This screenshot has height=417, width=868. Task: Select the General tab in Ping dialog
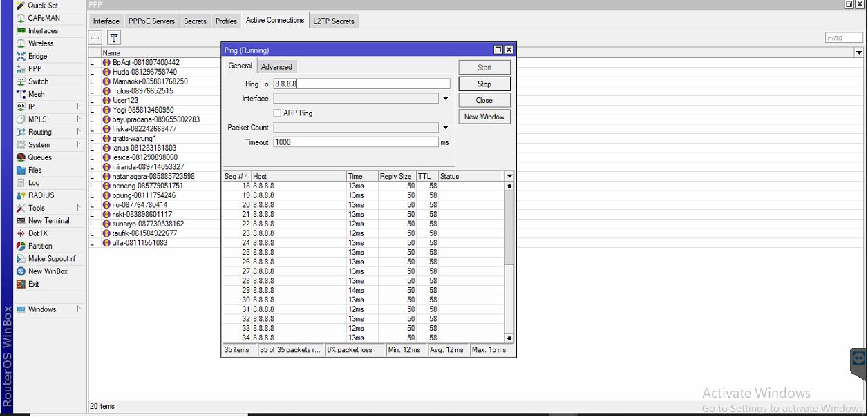coord(240,66)
